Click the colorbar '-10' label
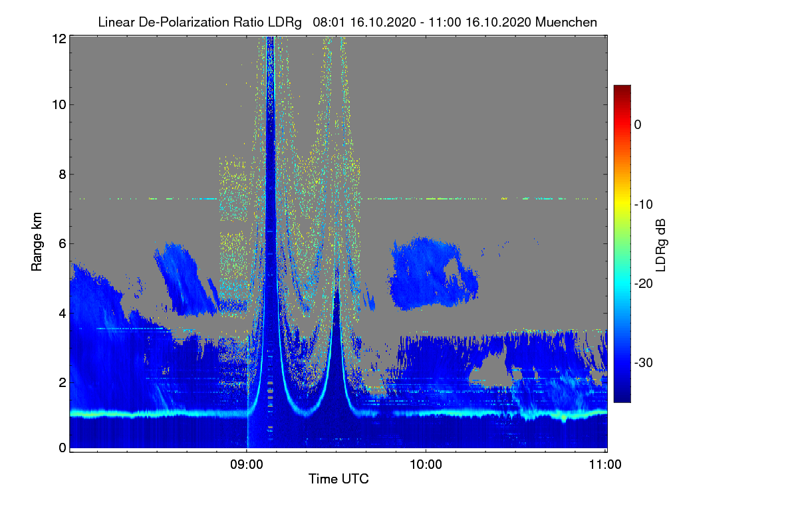The width and height of the screenshot is (798, 532). coord(643,204)
